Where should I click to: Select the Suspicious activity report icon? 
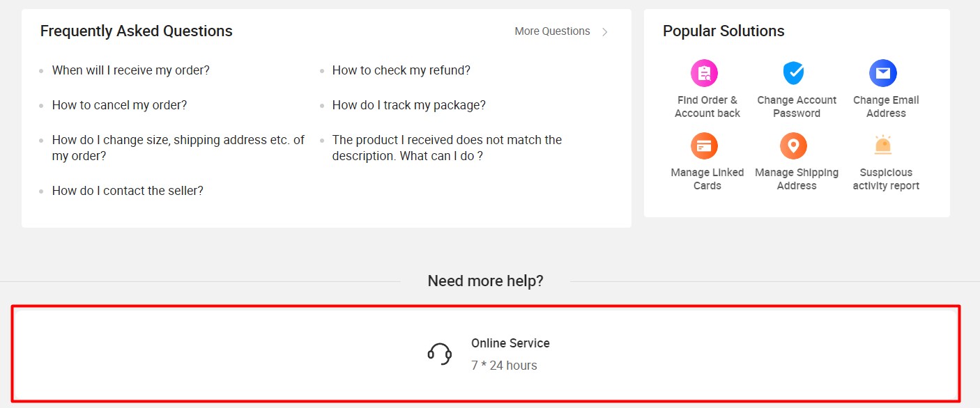884,146
